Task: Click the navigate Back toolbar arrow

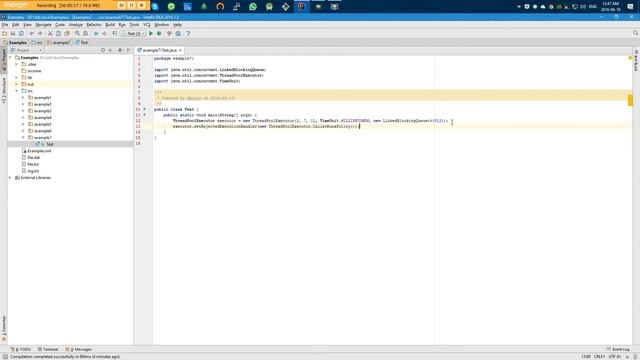Action: 96,33
